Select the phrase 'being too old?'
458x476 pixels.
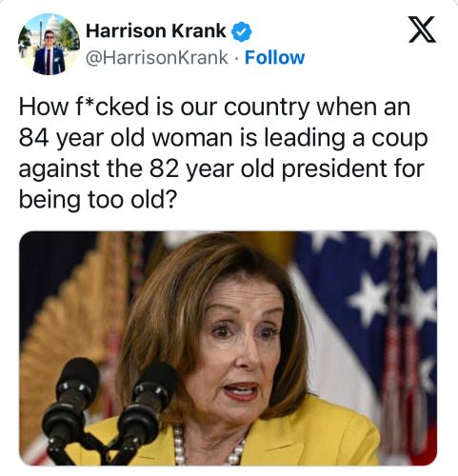point(97,200)
